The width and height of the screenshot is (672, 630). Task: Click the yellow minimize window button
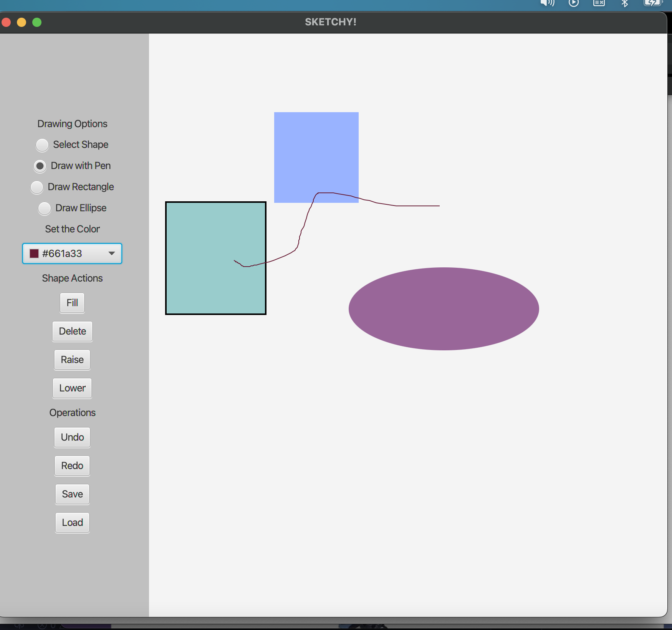[x=22, y=22]
